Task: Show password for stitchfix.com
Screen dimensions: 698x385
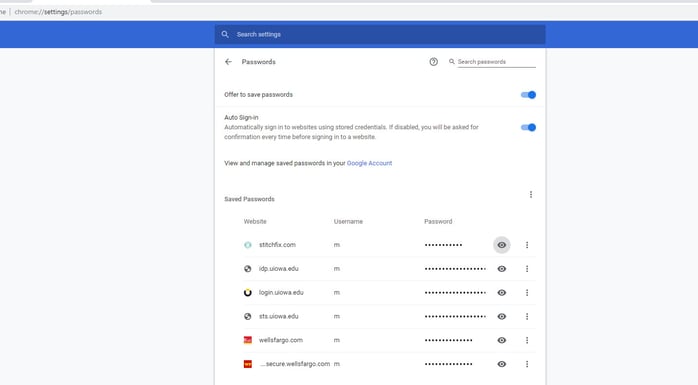Action: (502, 245)
